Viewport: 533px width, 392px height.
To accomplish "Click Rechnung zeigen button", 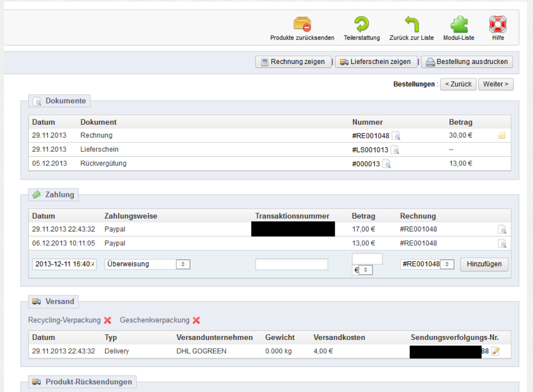I will 293,62.
